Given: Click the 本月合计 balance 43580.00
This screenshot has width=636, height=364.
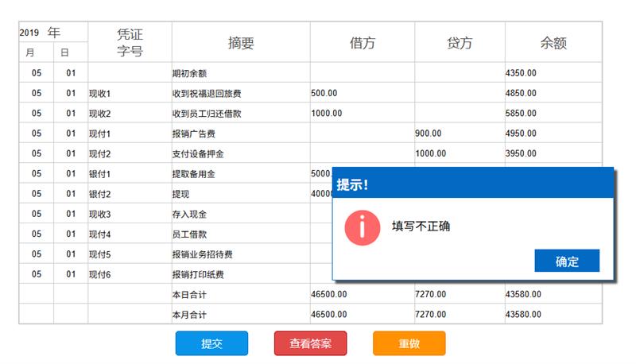Looking at the screenshot, I should (553, 315).
